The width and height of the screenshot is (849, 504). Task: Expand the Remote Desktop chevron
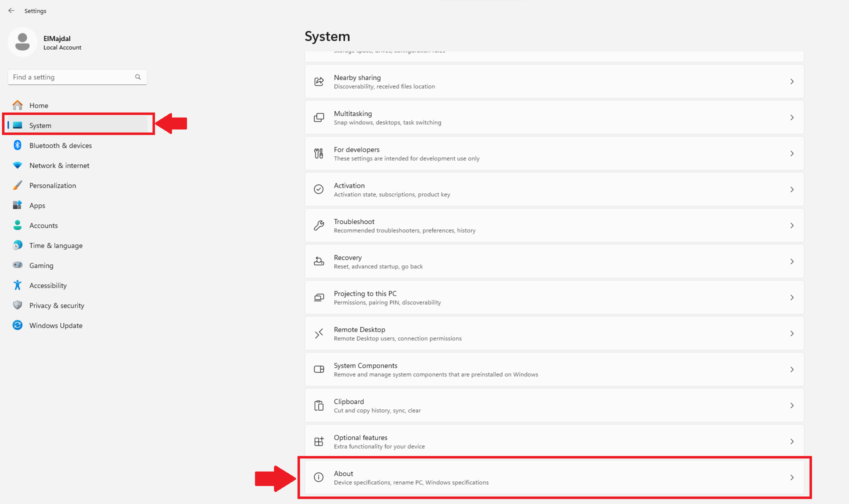792,333
